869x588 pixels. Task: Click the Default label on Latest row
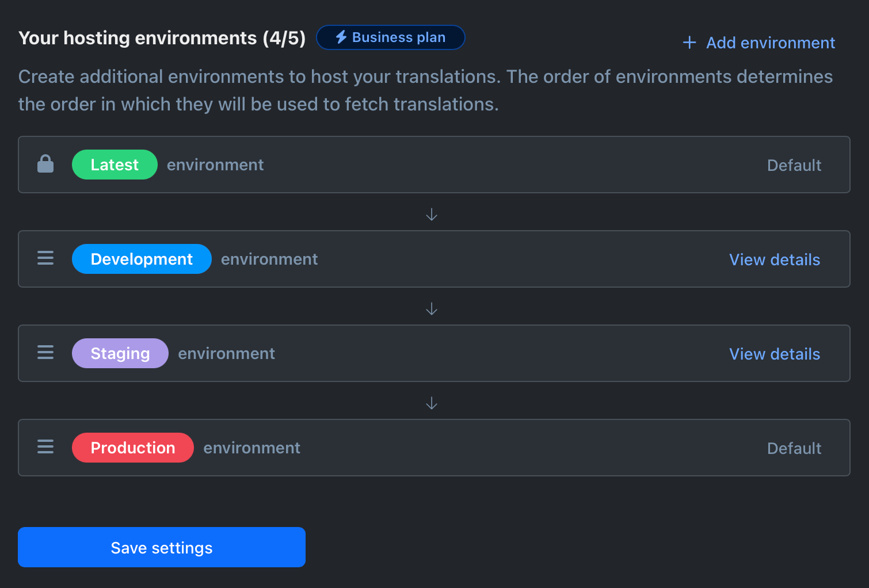tap(794, 165)
